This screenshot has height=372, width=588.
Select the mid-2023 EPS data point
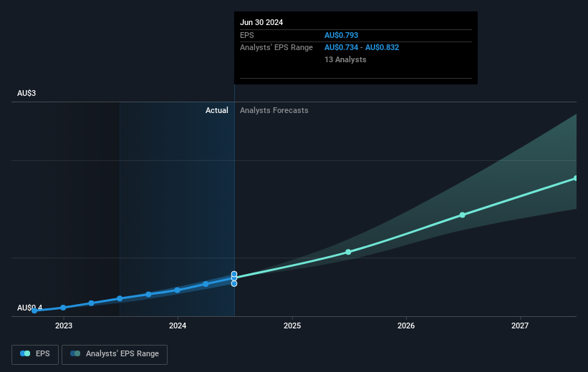coord(120,298)
